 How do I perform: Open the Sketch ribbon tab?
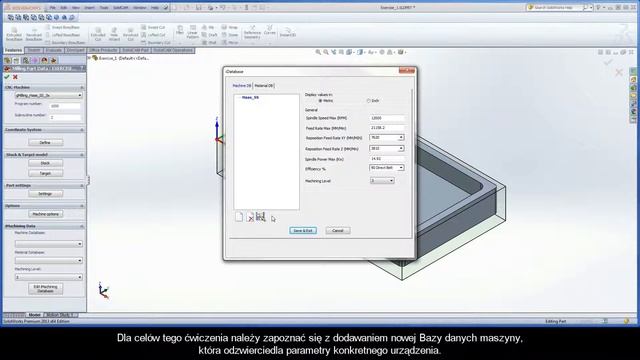click(34, 50)
